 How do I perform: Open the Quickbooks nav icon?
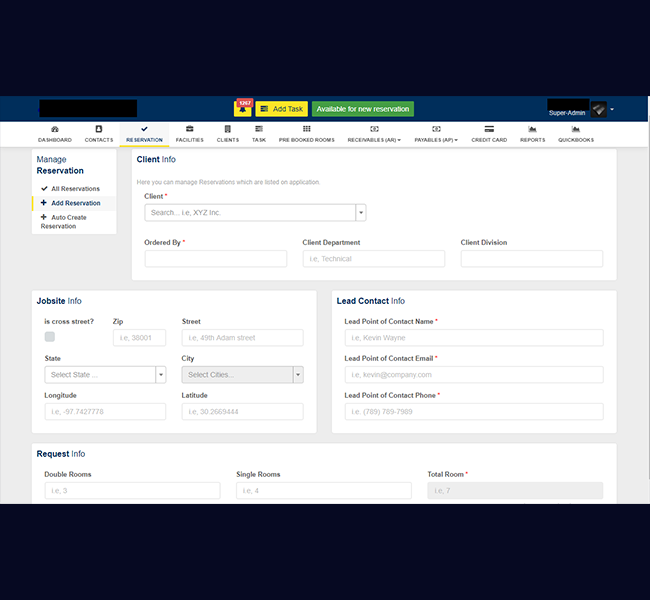point(576,129)
